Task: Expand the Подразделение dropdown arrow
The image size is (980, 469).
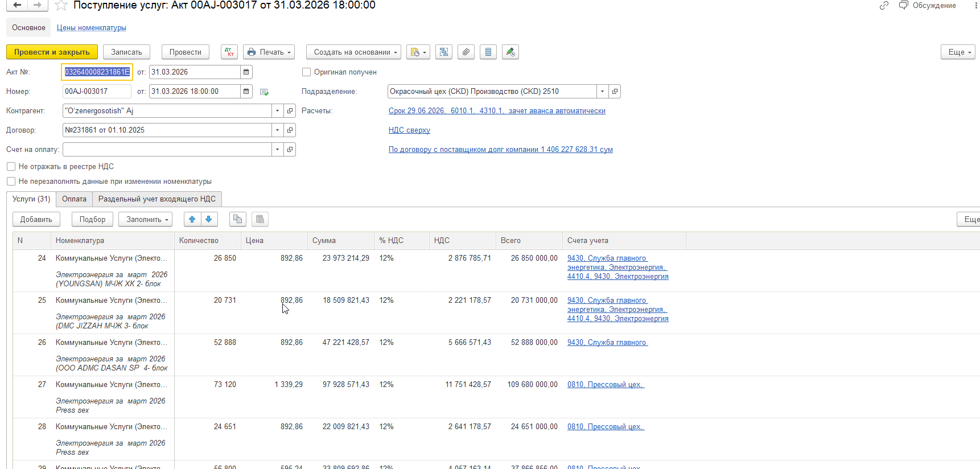Action: [x=602, y=92]
